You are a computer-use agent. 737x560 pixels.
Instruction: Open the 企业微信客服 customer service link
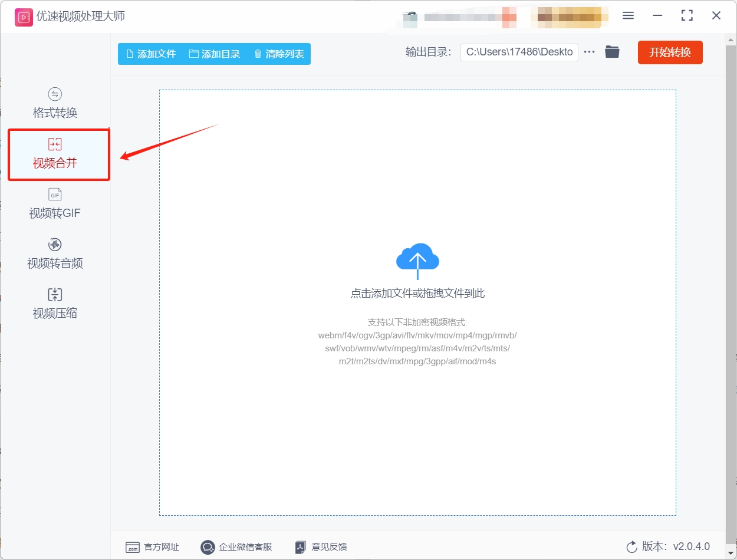coord(236,547)
